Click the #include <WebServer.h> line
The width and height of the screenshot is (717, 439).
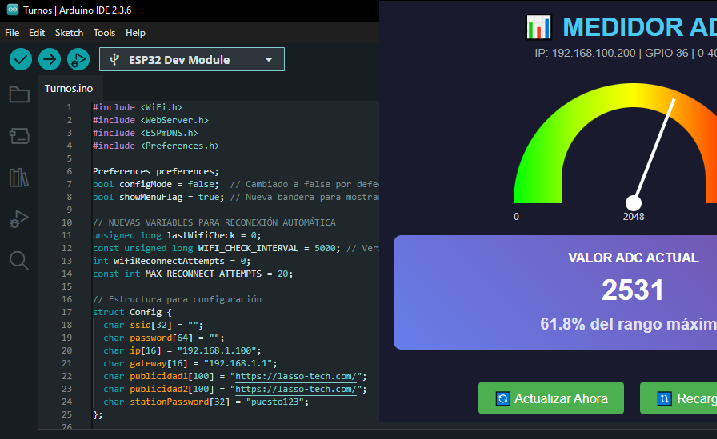point(151,120)
